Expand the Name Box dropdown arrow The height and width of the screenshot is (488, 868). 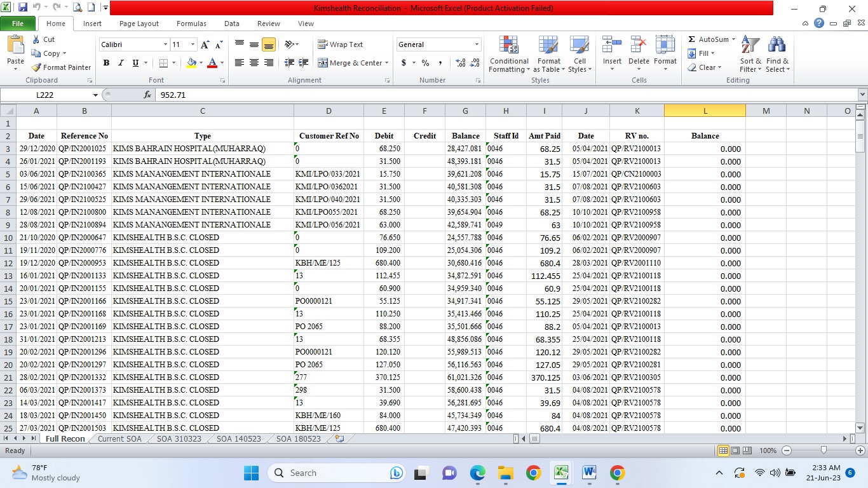coord(96,95)
